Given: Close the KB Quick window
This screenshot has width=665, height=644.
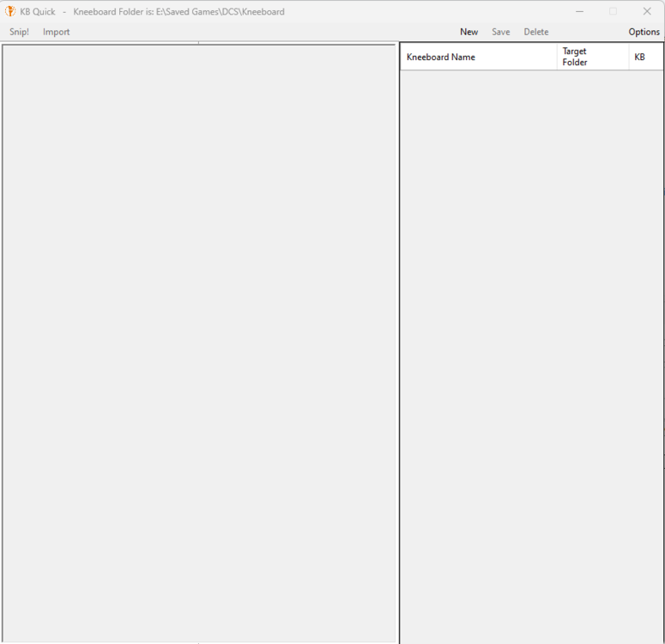Looking at the screenshot, I should point(647,11).
